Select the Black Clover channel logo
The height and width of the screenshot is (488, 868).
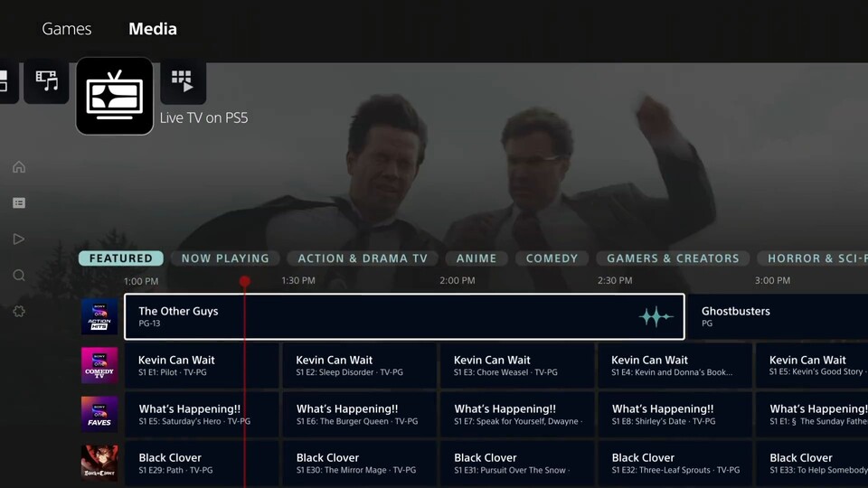click(99, 463)
